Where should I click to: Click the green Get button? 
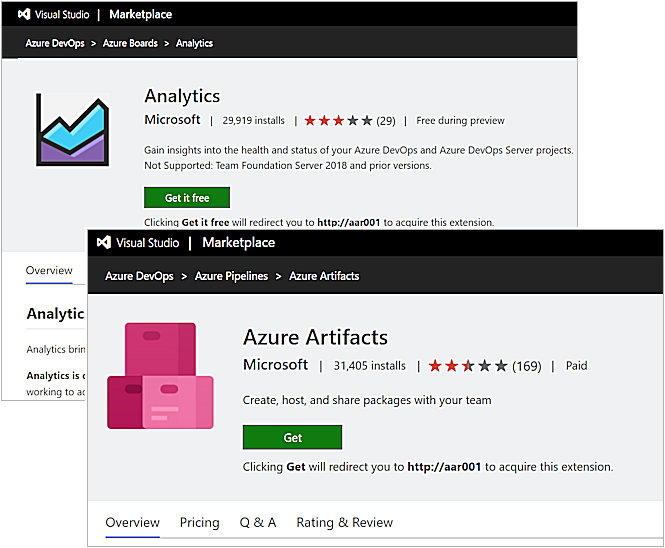[293, 437]
